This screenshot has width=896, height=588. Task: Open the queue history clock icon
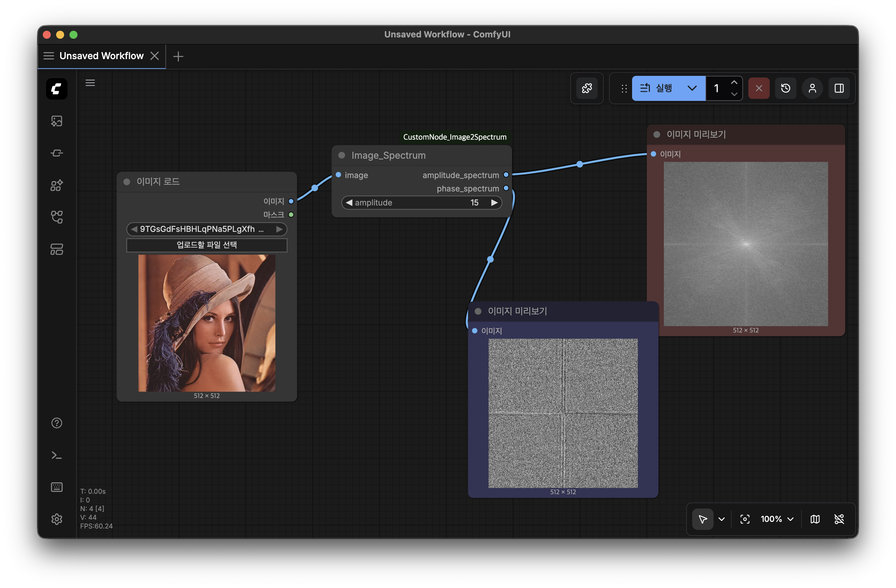click(x=785, y=88)
